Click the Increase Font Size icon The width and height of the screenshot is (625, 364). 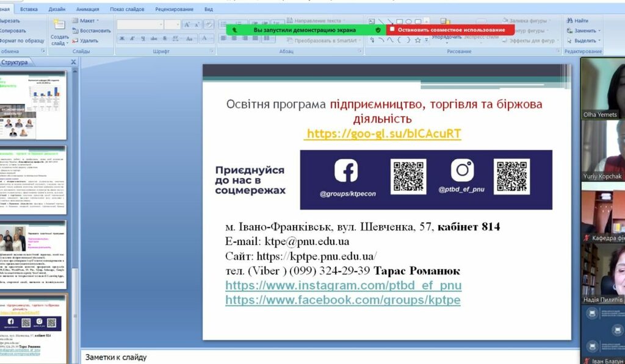[187, 24]
